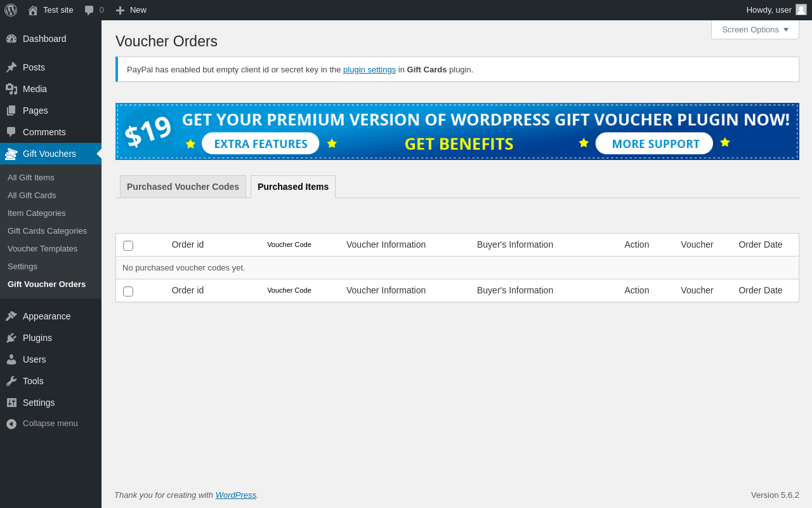Open the Plugins menu label
Screen dimensions: 812x508
click(37, 338)
